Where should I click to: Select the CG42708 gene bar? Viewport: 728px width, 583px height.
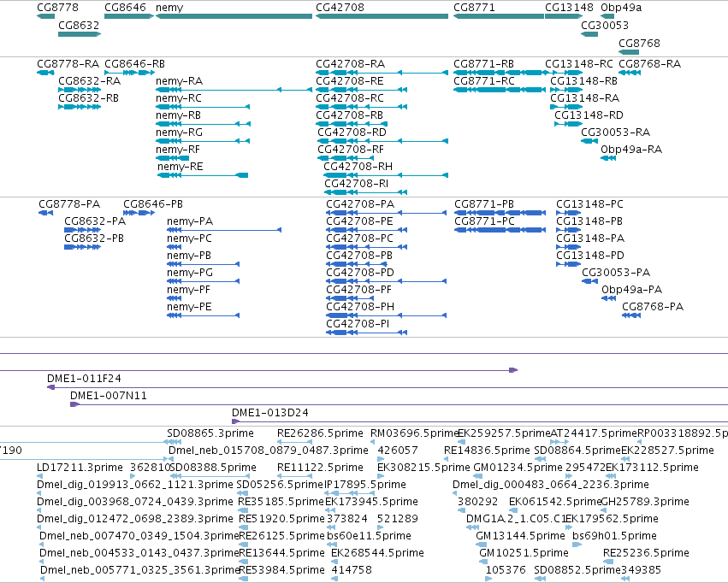(382, 16)
